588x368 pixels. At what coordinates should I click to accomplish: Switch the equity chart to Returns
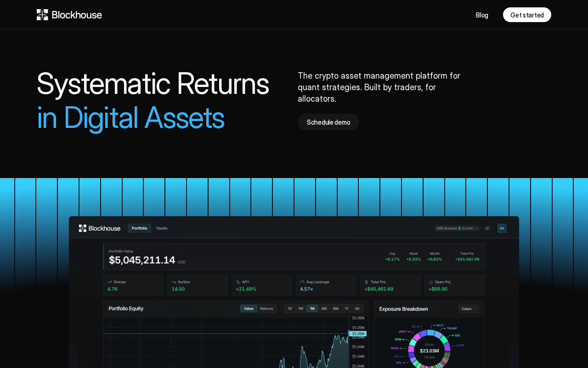pyautogui.click(x=266, y=309)
